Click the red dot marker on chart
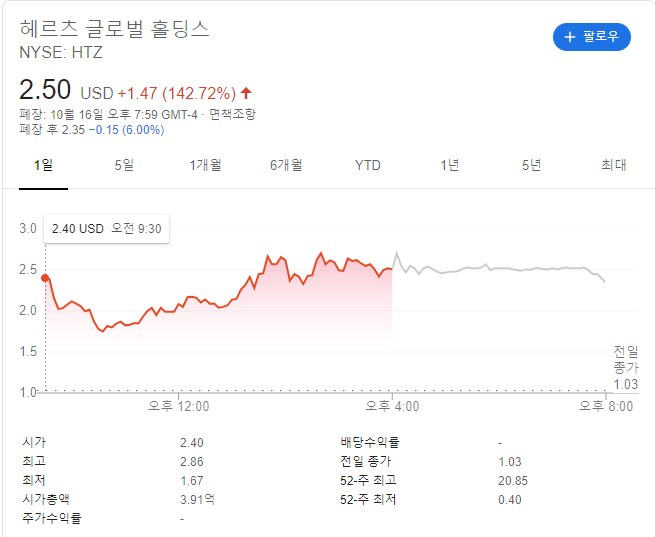 (45, 278)
